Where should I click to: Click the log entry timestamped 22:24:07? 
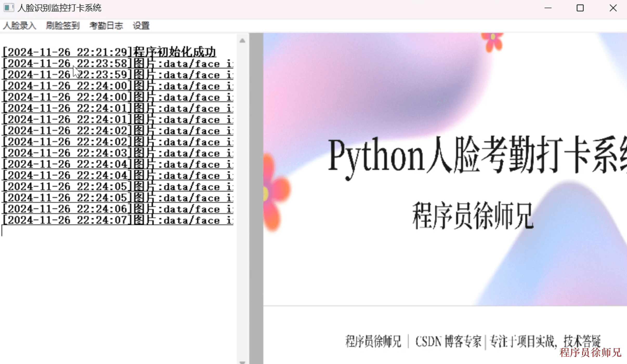[x=118, y=220]
